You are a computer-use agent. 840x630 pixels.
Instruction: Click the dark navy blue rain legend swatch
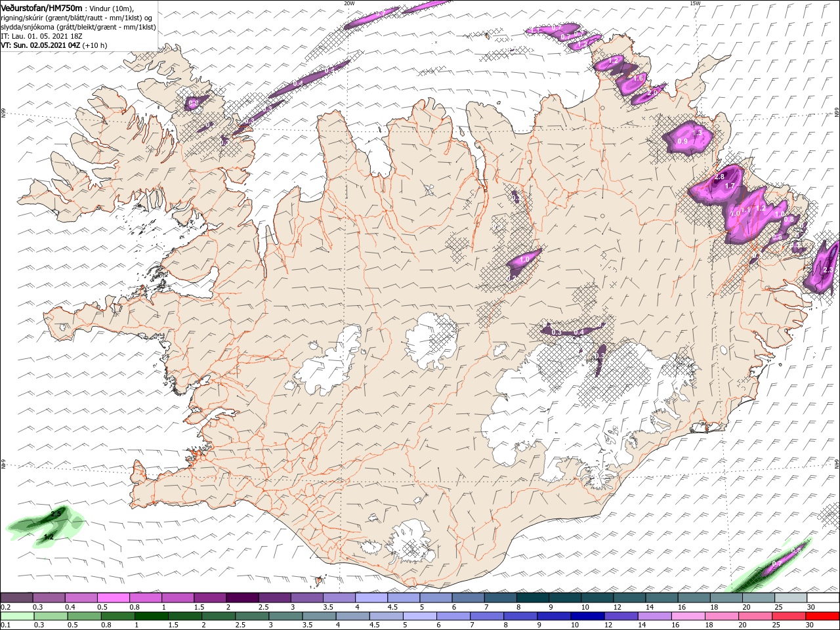pyautogui.click(x=586, y=616)
